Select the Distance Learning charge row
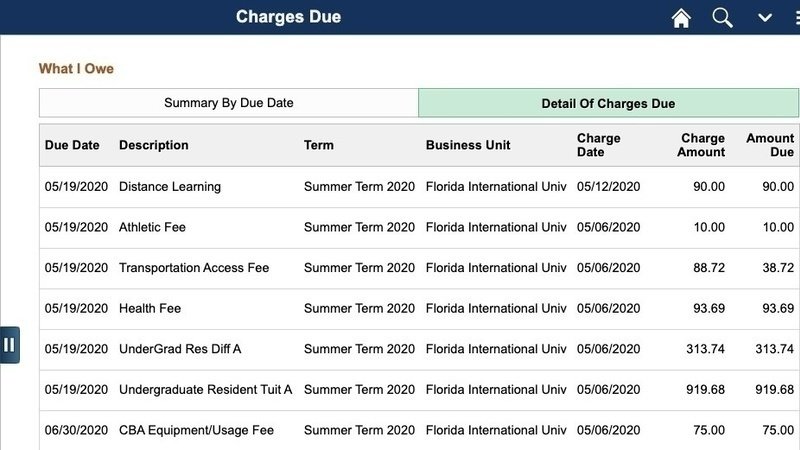The image size is (800, 450). [419, 187]
